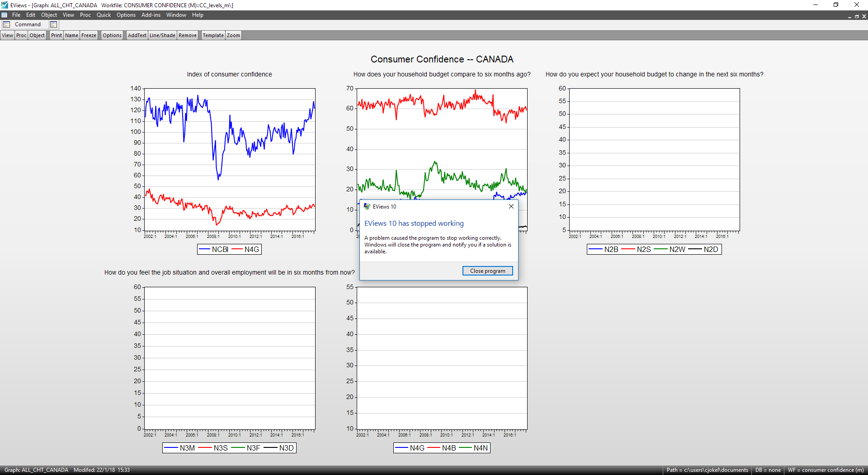Click the Print toolbar button
This screenshot has height=475, width=868.
click(57, 35)
